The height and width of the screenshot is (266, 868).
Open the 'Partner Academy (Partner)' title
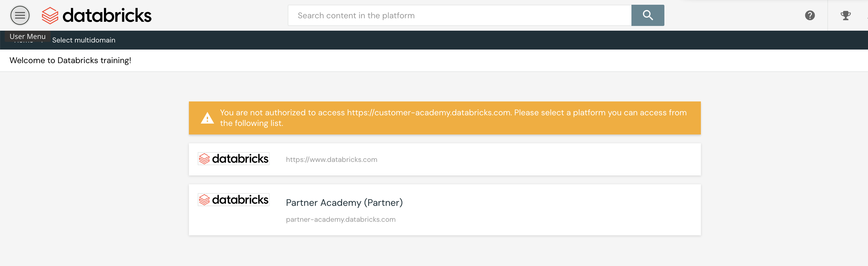pos(344,203)
